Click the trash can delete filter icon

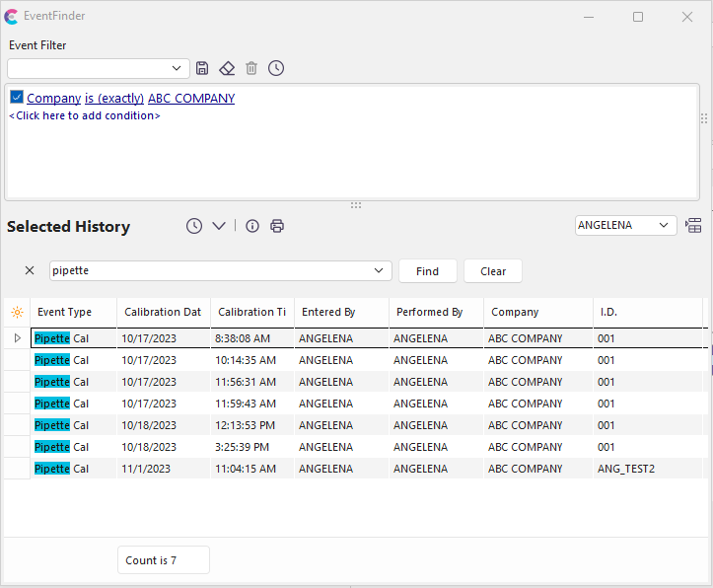251,68
